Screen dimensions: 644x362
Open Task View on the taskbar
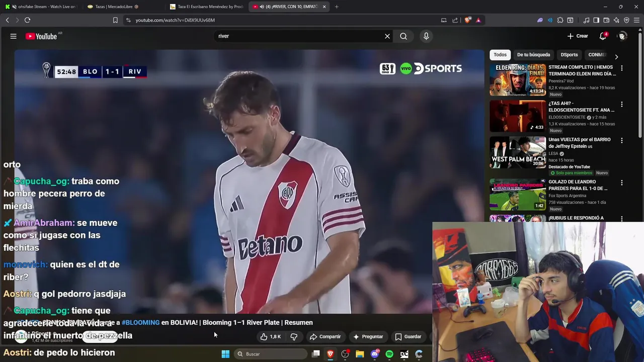point(316,354)
